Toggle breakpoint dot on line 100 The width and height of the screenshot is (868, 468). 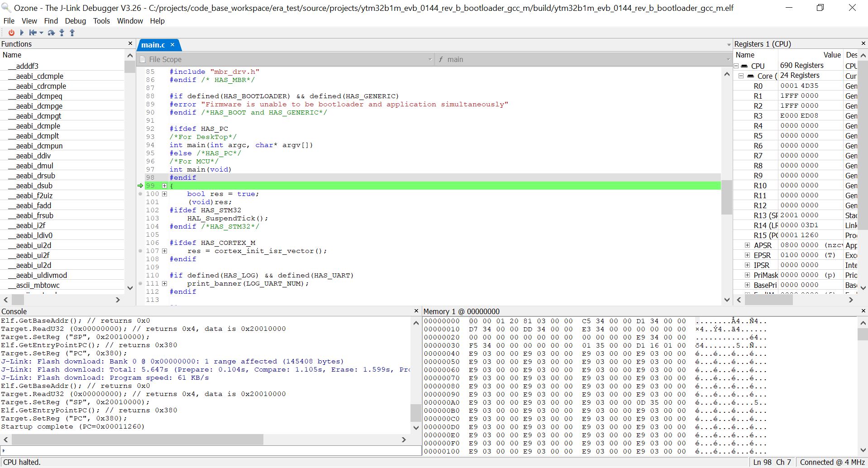click(141, 194)
